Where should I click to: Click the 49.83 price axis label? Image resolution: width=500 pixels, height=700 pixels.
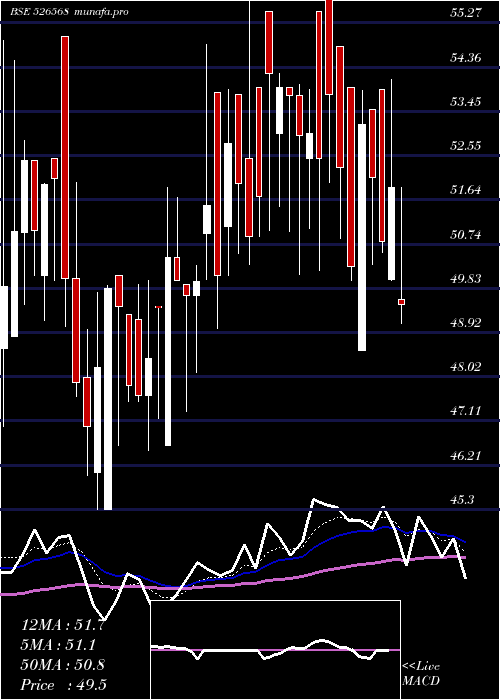coord(466,278)
